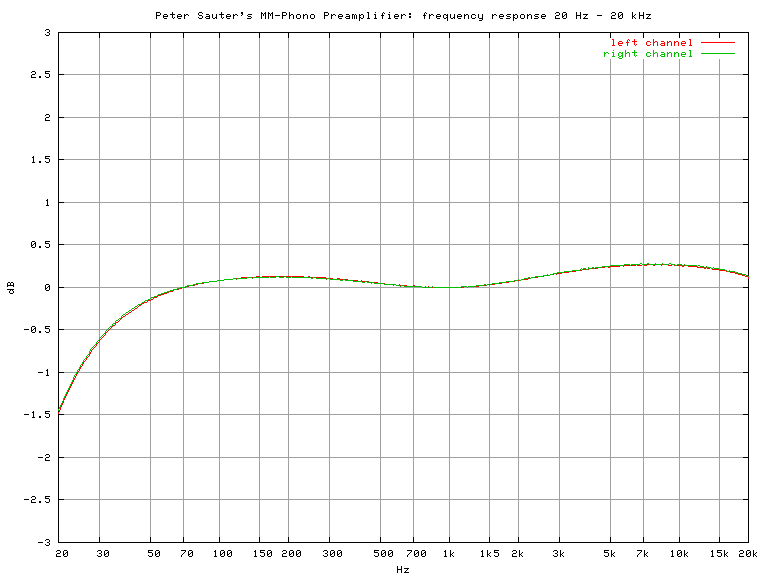Click the 'dB' y-axis label
The width and height of the screenshot is (768, 576).
click(11, 287)
